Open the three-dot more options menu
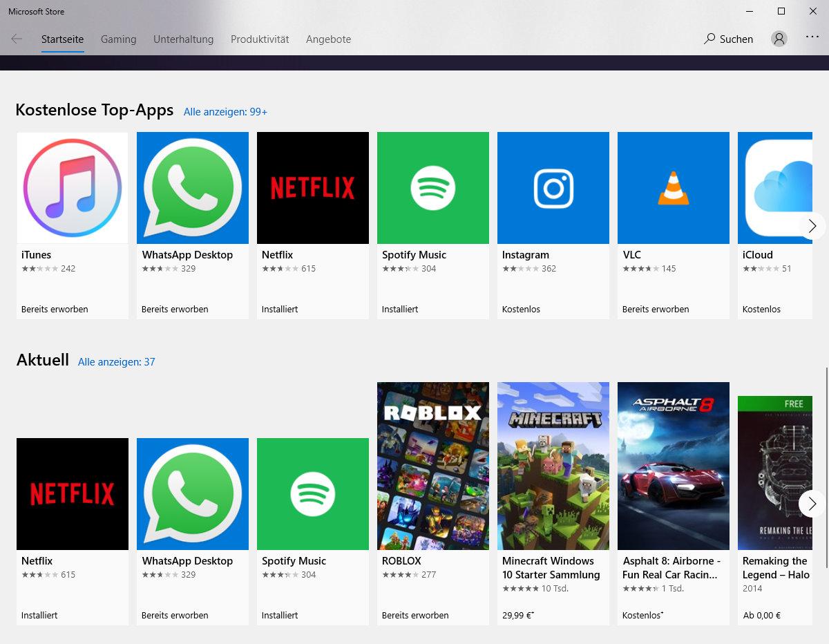The height and width of the screenshot is (644, 829). pyautogui.click(x=812, y=38)
